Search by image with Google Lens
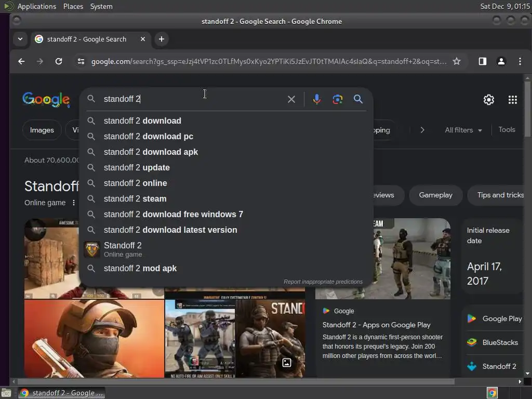This screenshot has width=532, height=399. pos(337,99)
